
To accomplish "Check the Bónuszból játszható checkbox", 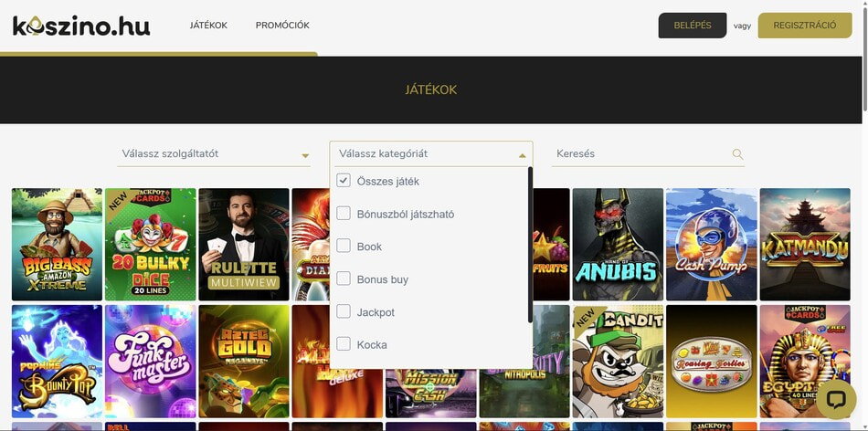I will [344, 213].
